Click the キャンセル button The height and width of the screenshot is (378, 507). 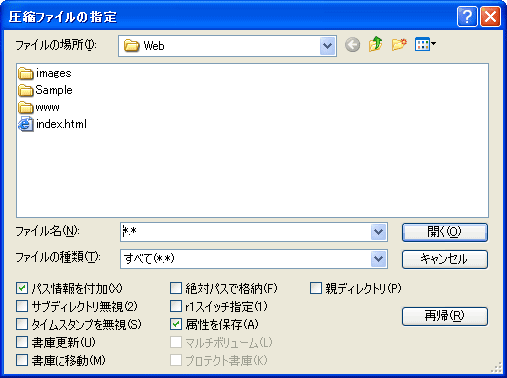click(x=445, y=259)
